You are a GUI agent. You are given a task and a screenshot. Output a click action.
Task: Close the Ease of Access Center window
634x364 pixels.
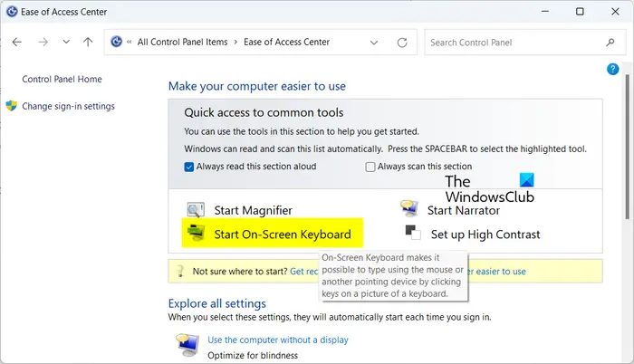click(x=615, y=12)
